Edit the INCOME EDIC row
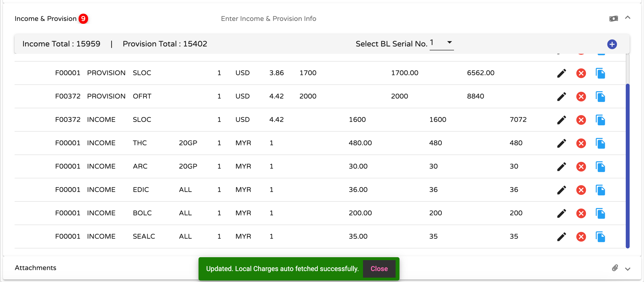The image size is (644, 282). point(562,190)
